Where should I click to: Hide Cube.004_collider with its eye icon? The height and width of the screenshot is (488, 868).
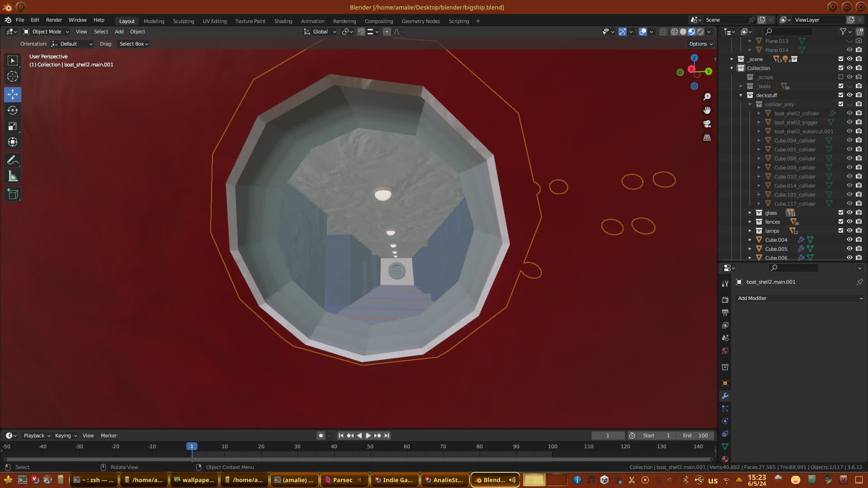pos(849,140)
